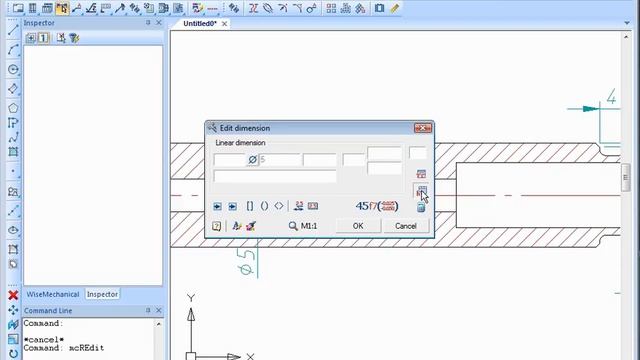Click the text style 'A' icon in dialog
Image resolution: width=640 pixels, height=360 pixels.
pyautogui.click(x=236, y=226)
